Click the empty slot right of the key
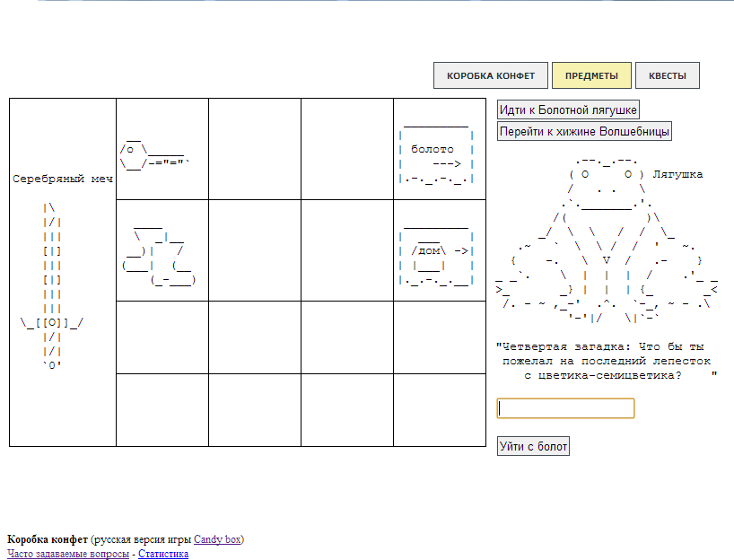734x560 pixels. (255, 149)
